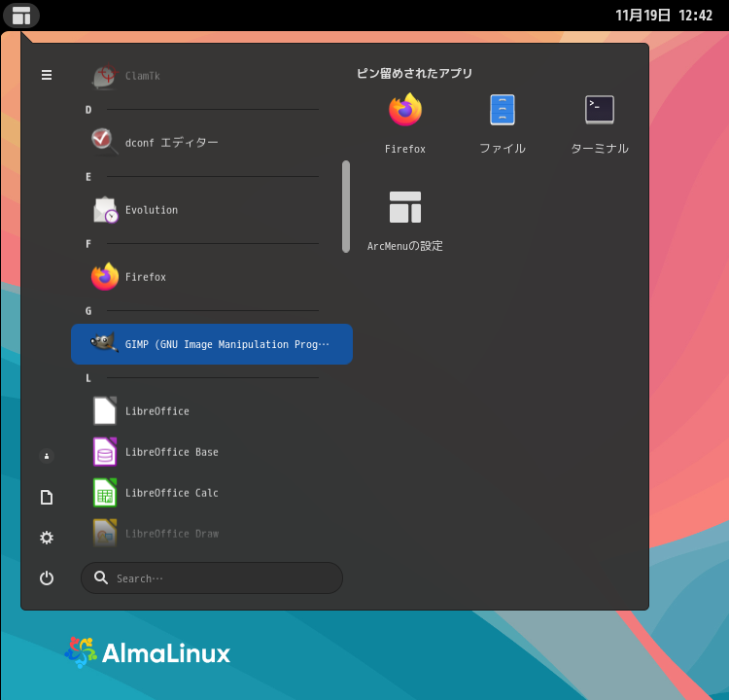Open the hamburger menu in the sidebar
The width and height of the screenshot is (729, 700).
click(47, 75)
